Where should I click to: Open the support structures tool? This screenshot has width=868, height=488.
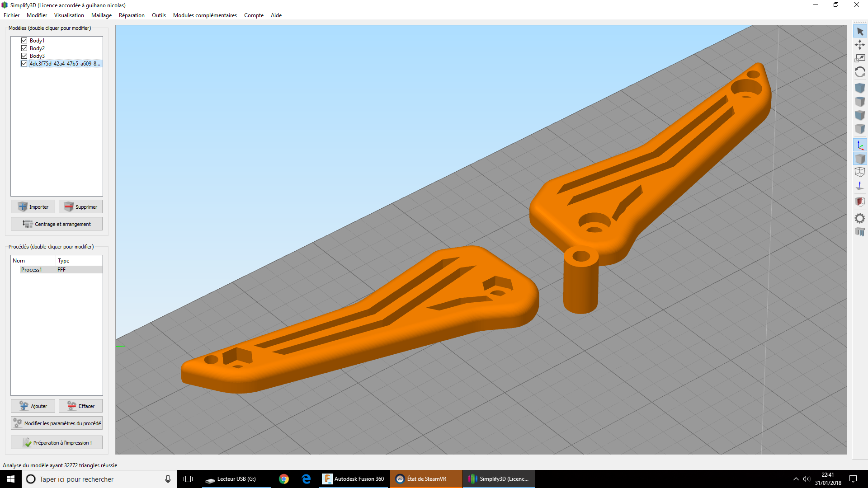pyautogui.click(x=860, y=232)
